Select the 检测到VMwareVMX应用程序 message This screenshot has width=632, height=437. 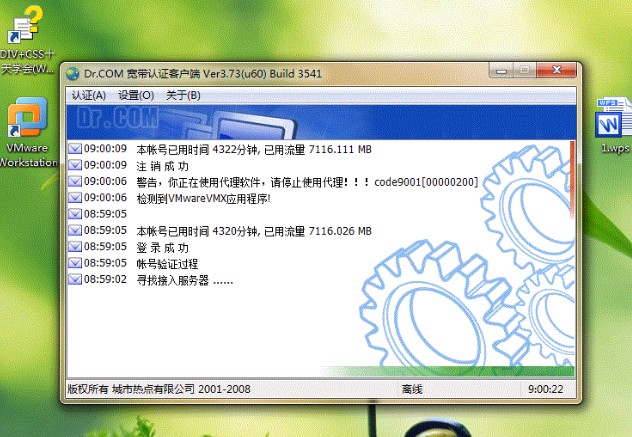203,198
